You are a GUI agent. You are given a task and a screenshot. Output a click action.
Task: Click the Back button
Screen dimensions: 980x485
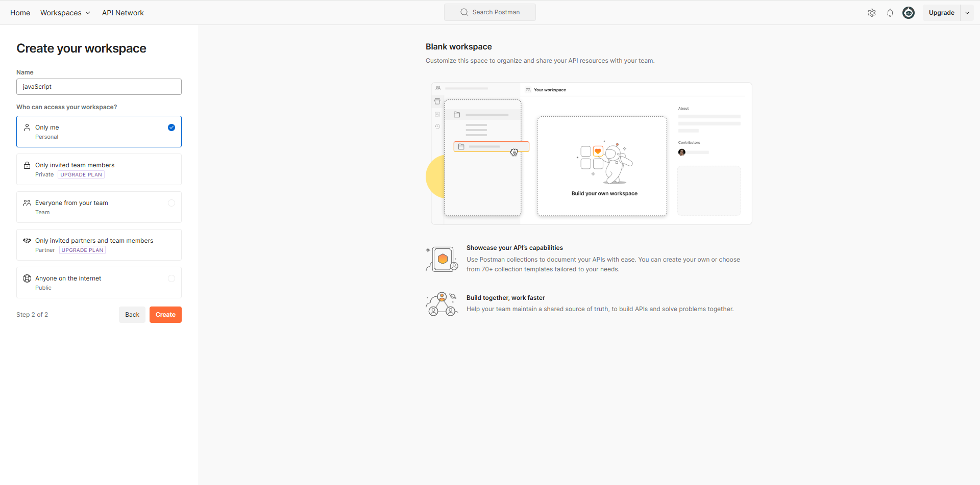[132, 315]
